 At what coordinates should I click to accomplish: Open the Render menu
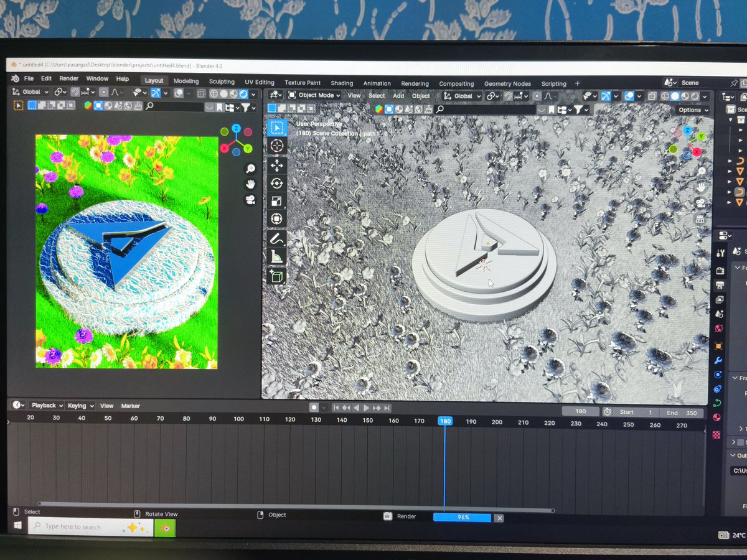[x=69, y=78]
